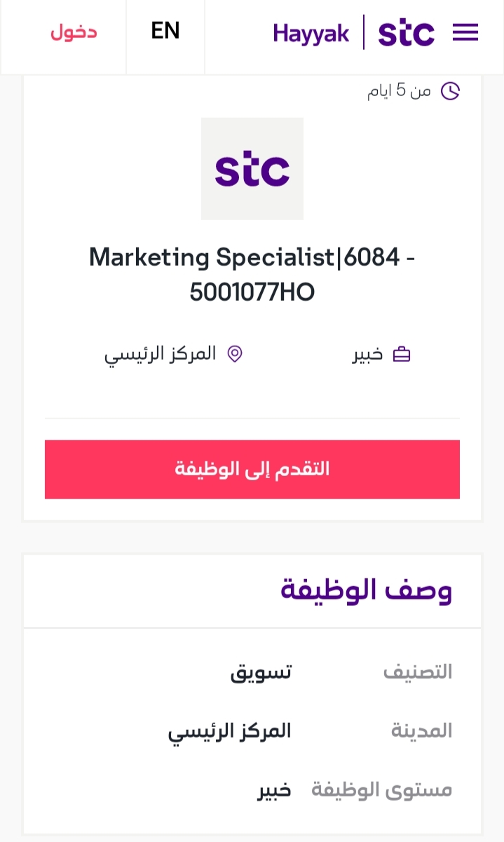
Task: Tap the المدينة row label
Action: pyautogui.click(x=421, y=731)
